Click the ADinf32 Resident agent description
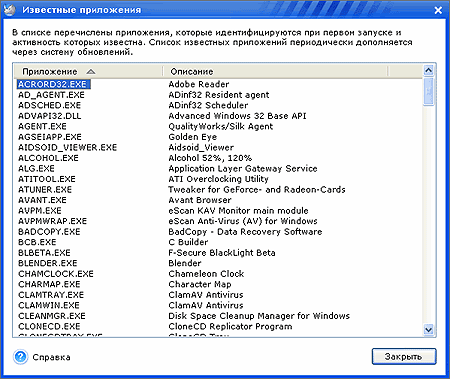The width and height of the screenshot is (450, 379). click(x=219, y=95)
